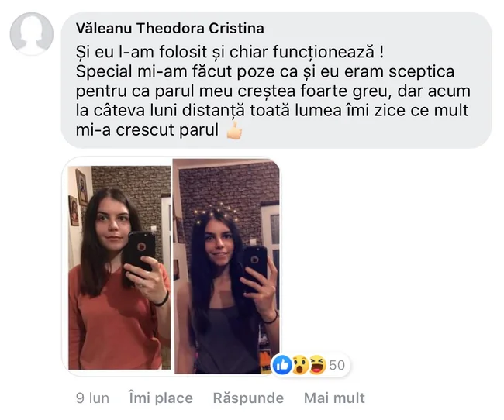Select the Wow reaction emoji
This screenshot has width=504, height=420.
299,365
